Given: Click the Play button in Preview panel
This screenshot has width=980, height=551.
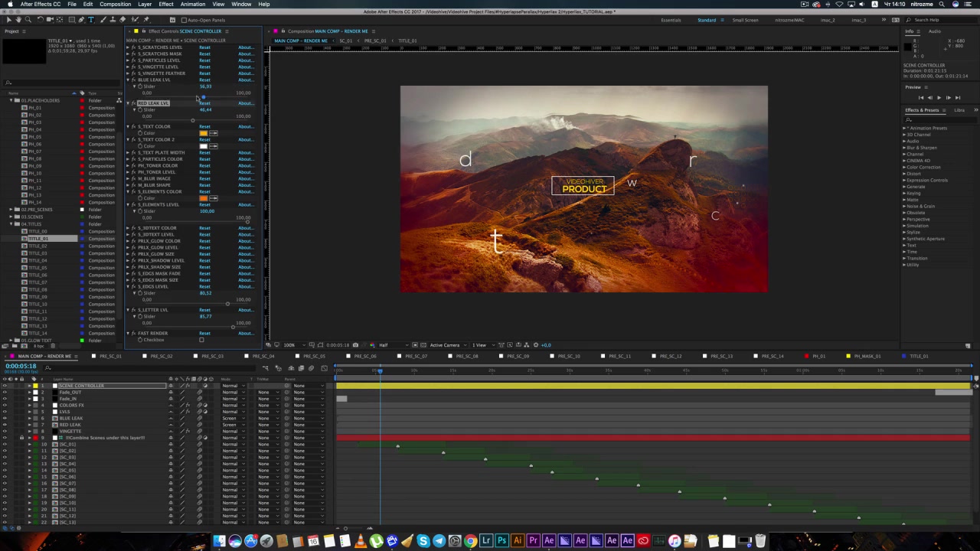Looking at the screenshot, I should point(939,98).
